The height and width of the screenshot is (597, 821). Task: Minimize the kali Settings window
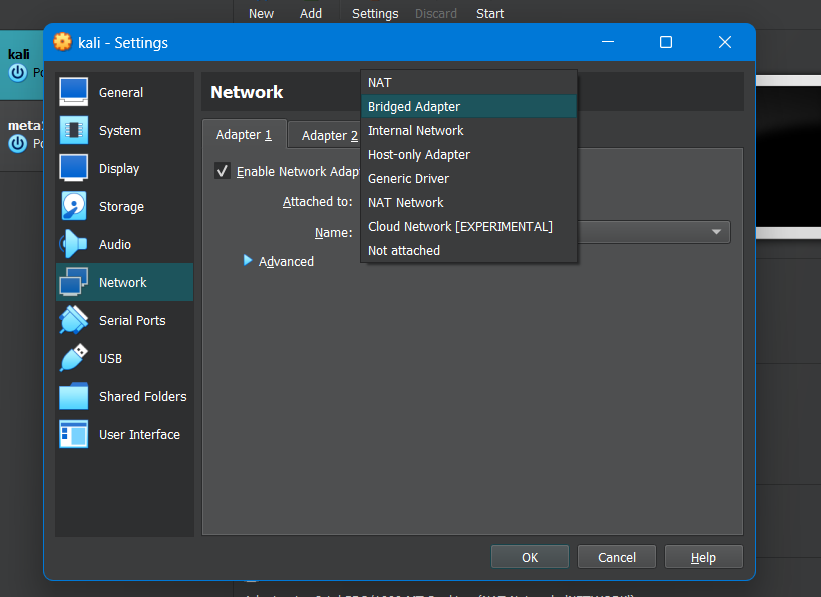point(607,42)
